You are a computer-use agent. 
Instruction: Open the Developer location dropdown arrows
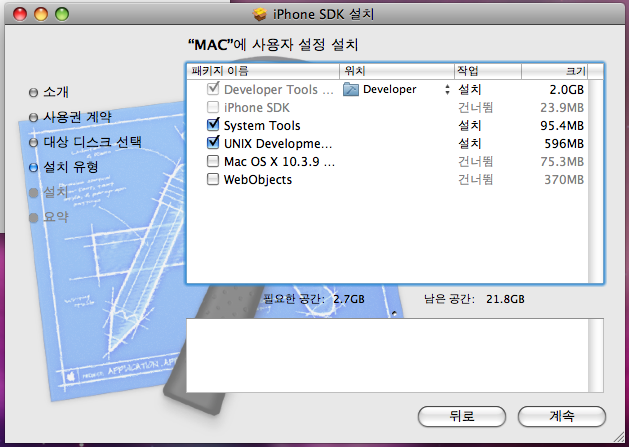coord(447,89)
